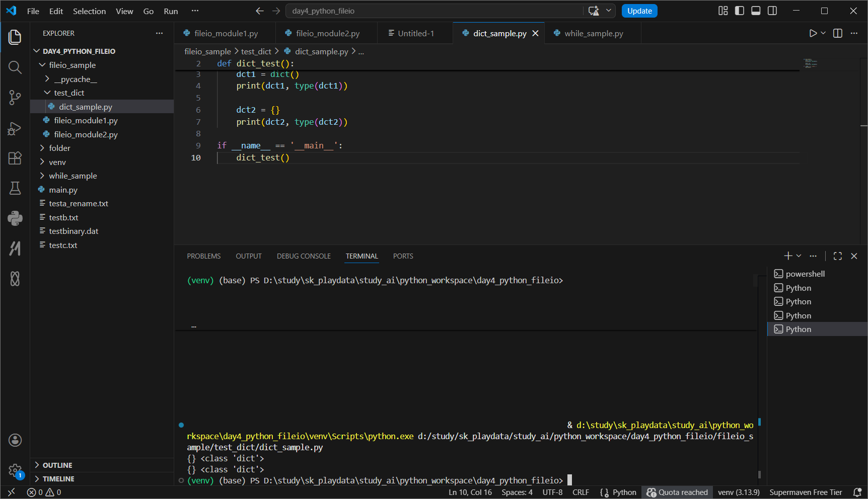Click Supermaven Free Tier status item

click(x=806, y=492)
